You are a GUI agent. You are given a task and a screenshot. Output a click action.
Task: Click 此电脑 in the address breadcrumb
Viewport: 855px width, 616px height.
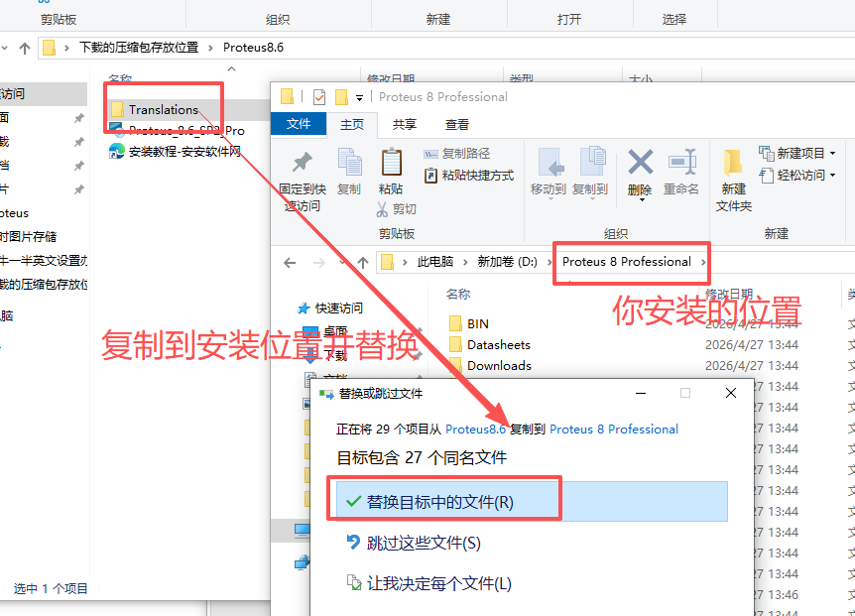click(435, 262)
